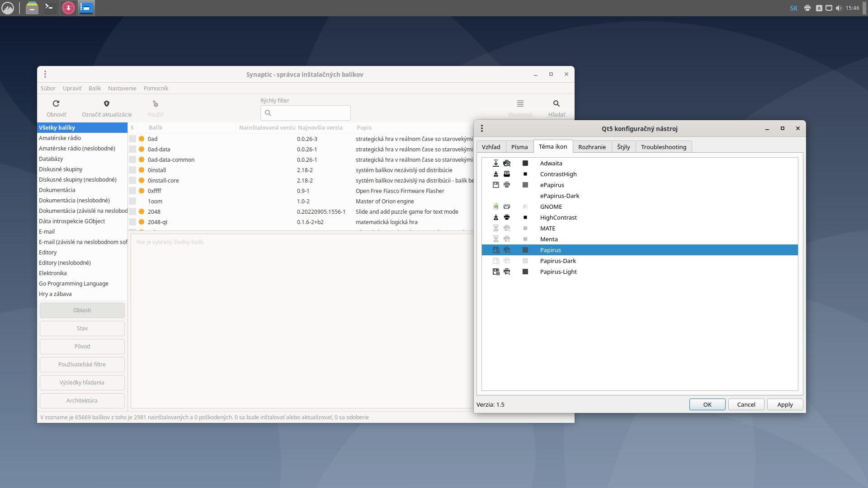The image size is (868, 488).
Task: Click the Architektúra button
Action: [82, 401]
